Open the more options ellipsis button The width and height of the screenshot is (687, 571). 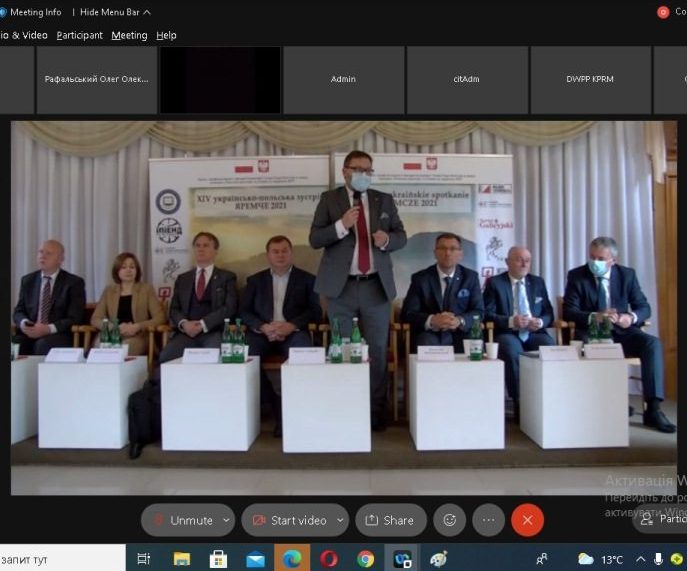coord(488,520)
